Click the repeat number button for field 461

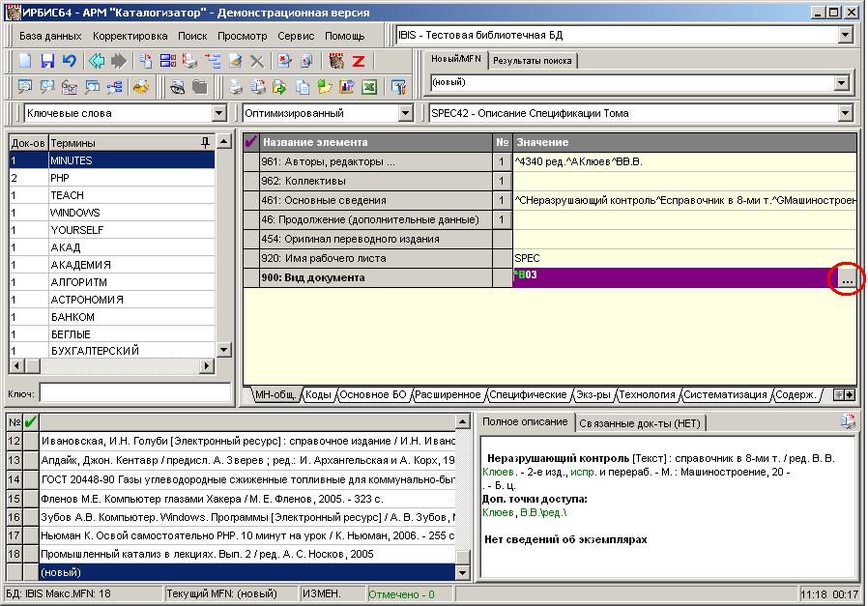tap(502, 200)
